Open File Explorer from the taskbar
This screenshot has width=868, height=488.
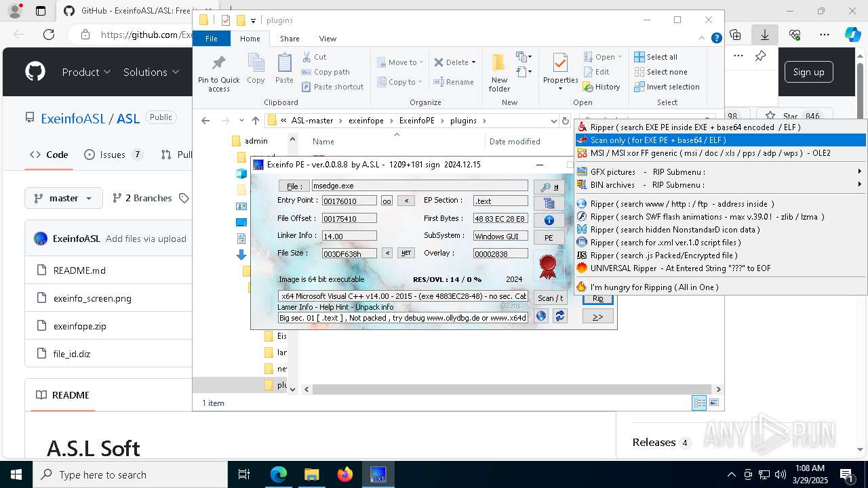pyautogui.click(x=311, y=474)
